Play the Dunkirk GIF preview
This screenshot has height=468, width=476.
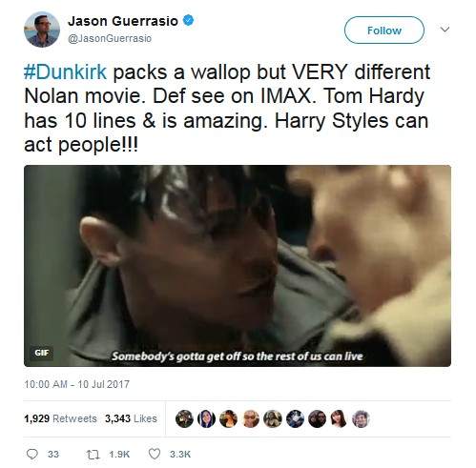[x=238, y=266]
